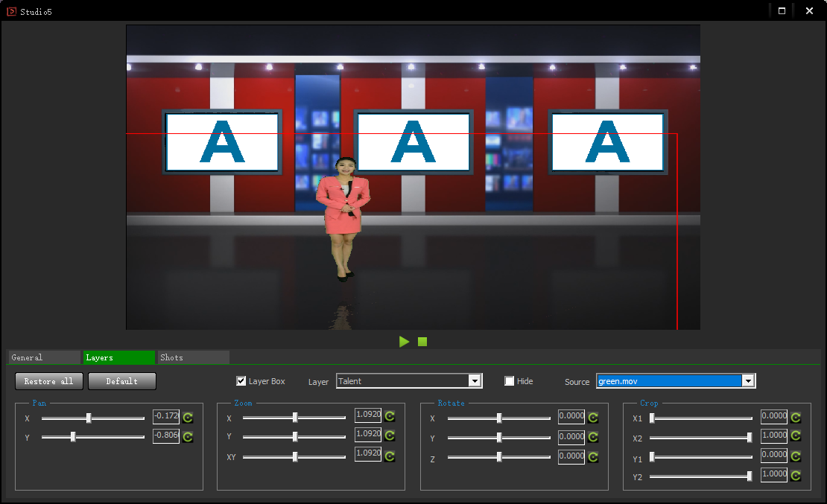
Task: Click the Pan X value field
Action: (166, 416)
